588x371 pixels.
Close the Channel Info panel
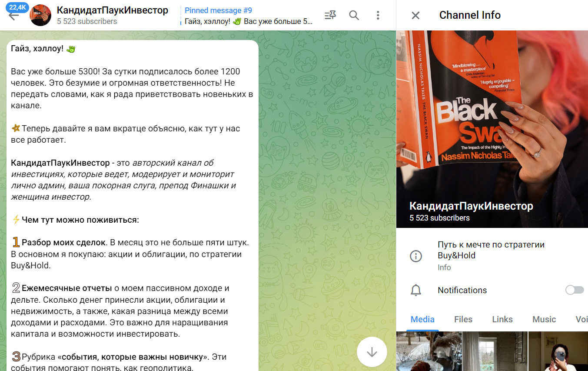[x=415, y=15]
